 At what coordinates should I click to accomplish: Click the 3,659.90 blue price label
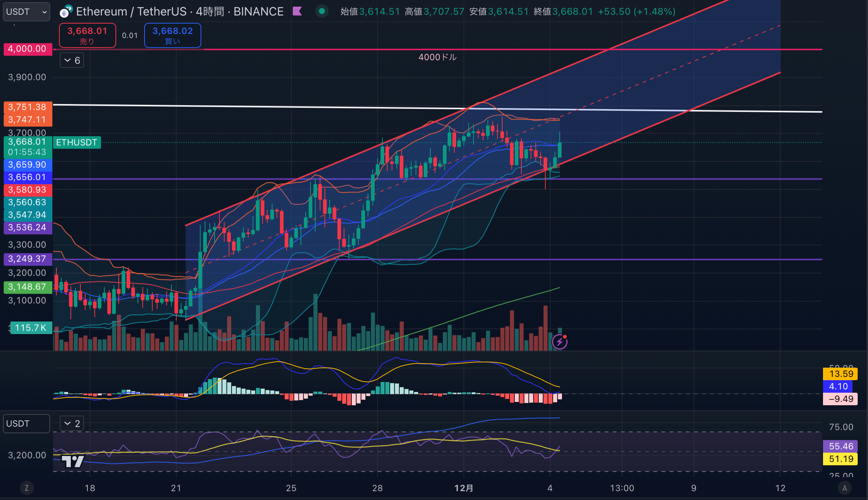tap(28, 165)
